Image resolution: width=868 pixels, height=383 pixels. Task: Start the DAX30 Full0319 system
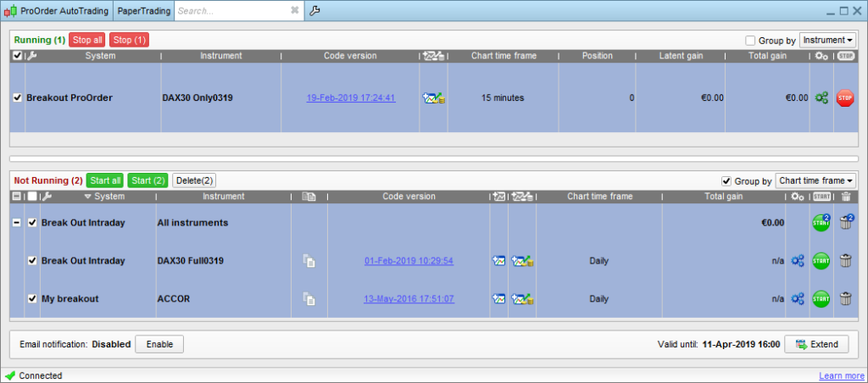(821, 261)
